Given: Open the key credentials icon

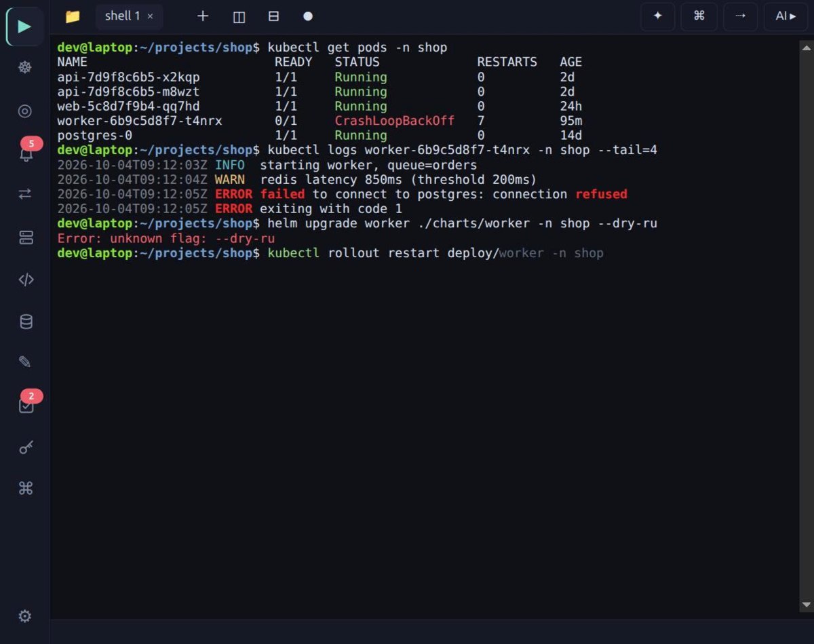Looking at the screenshot, I should tap(25, 448).
